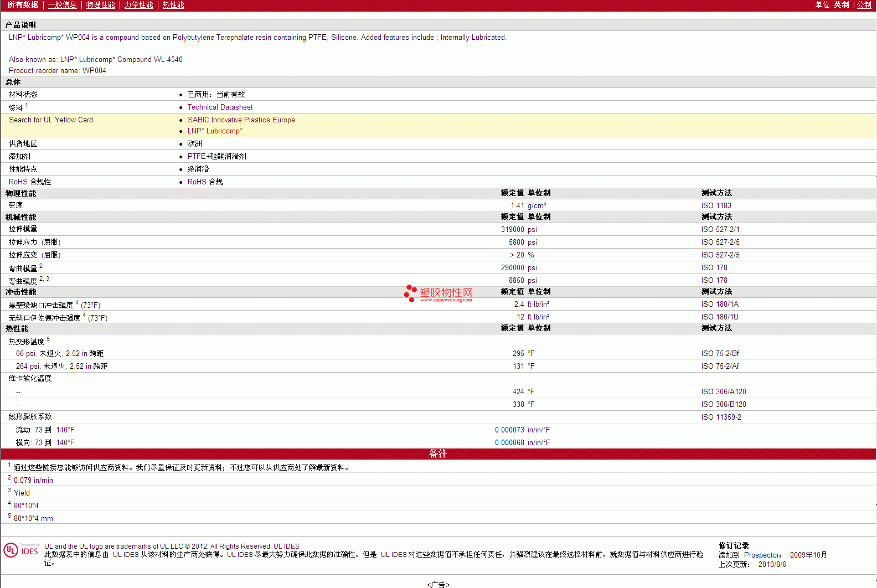877x588 pixels.
Task: Click the ISO 11359-2 test method
Action: point(721,417)
